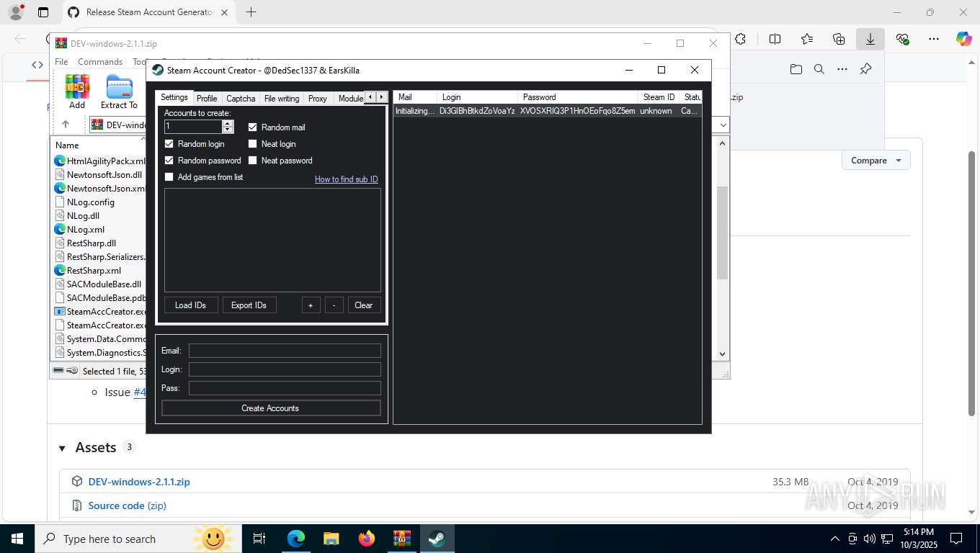Open Edge Favorites star icon
980x553 pixels.
(807, 39)
